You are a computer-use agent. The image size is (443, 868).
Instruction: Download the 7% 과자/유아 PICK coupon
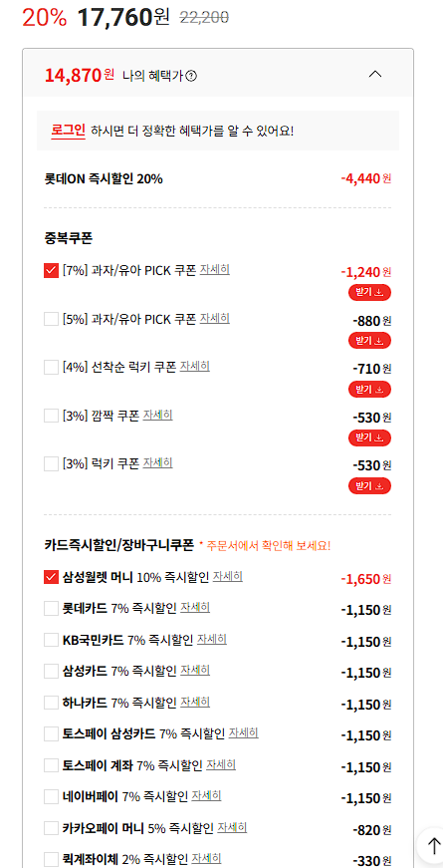point(369,292)
